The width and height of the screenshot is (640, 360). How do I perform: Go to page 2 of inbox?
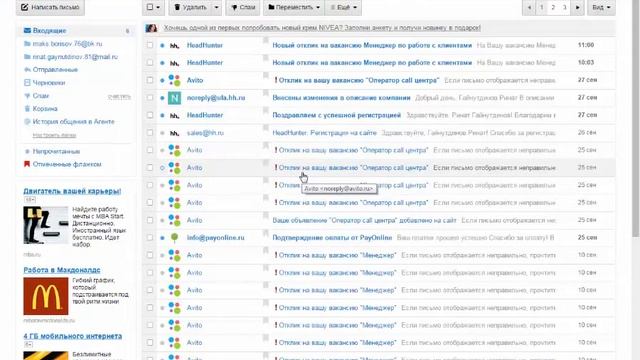[553, 7]
